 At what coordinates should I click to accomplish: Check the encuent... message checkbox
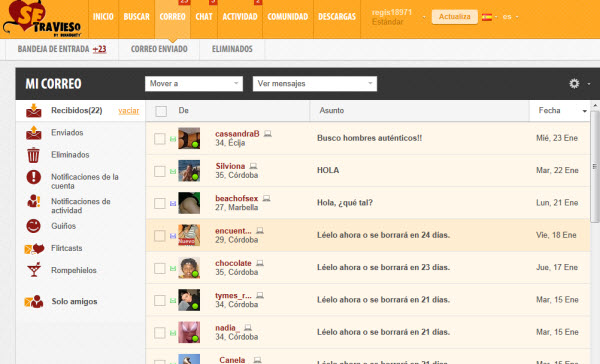tap(160, 236)
